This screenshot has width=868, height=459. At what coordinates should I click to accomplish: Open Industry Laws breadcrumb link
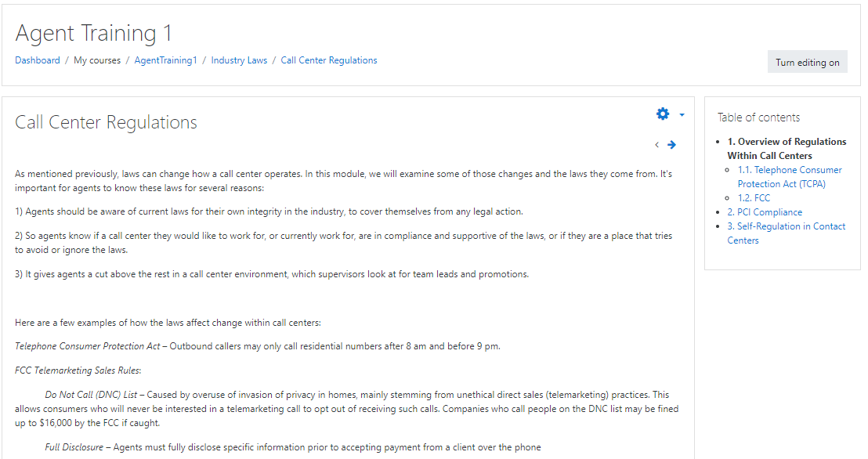pyautogui.click(x=239, y=60)
